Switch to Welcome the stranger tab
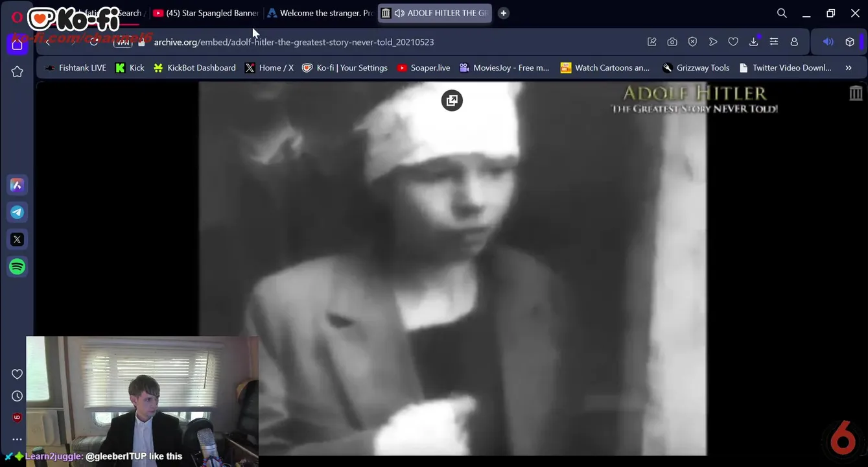The width and height of the screenshot is (868, 467). 320,13
